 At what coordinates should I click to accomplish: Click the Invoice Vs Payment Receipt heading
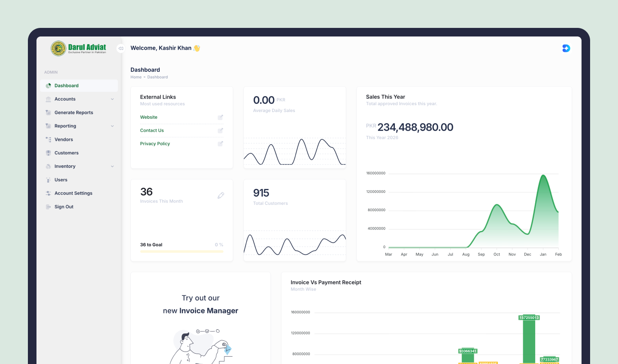326,282
